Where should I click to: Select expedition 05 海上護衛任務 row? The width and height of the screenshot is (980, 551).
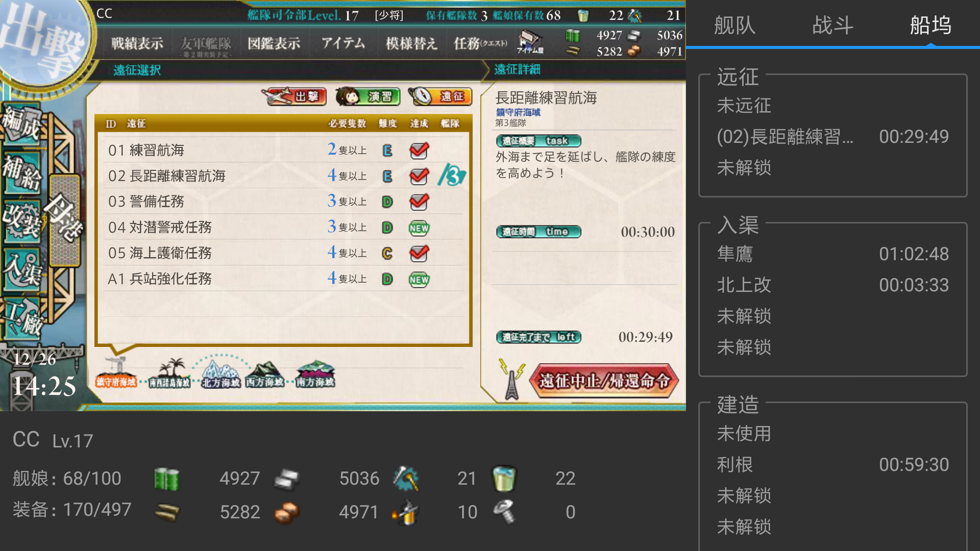(x=284, y=253)
